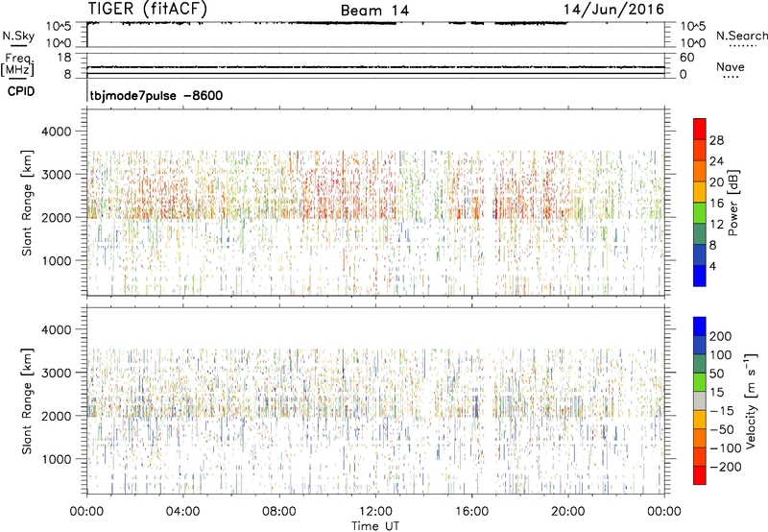
Task: Click the red bottom of the velocity colorbar
Action: tap(700, 475)
